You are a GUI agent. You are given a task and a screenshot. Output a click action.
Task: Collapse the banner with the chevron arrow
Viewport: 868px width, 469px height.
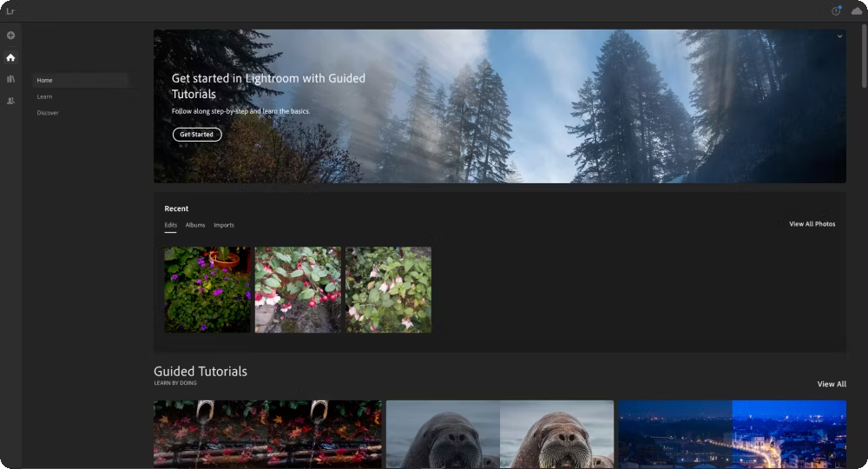(839, 36)
